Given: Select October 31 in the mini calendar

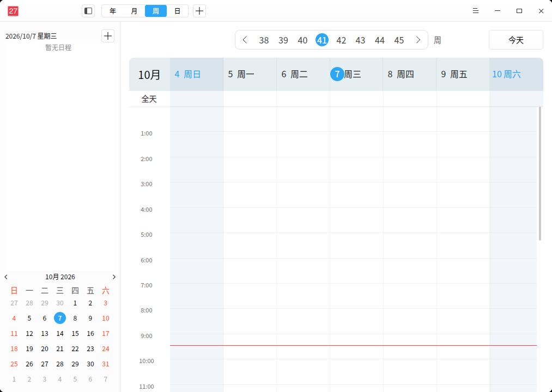Looking at the screenshot, I should 106,364.
